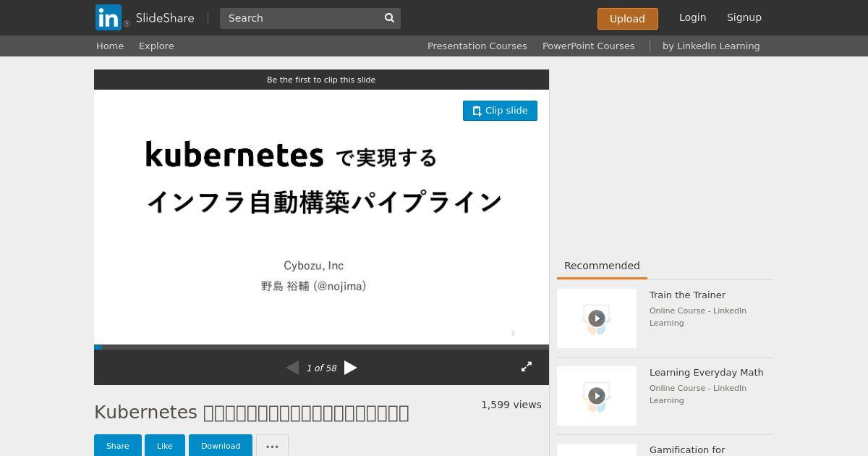868x456 pixels.
Task: Click the slide progress bar
Action: (321, 347)
